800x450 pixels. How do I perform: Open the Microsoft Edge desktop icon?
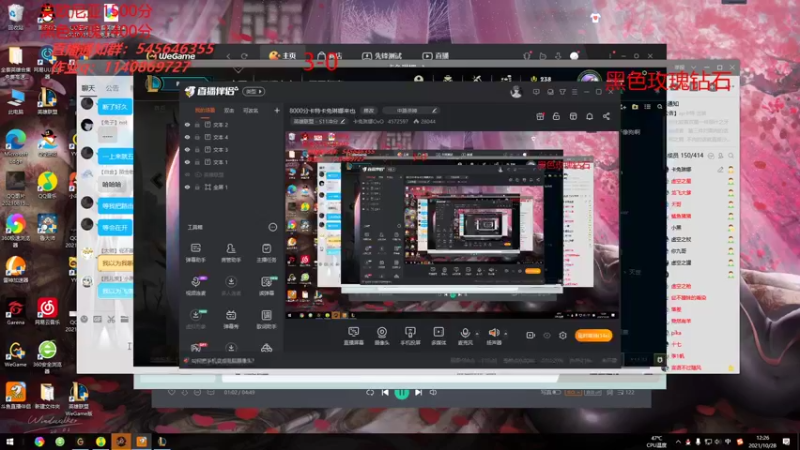(15, 146)
